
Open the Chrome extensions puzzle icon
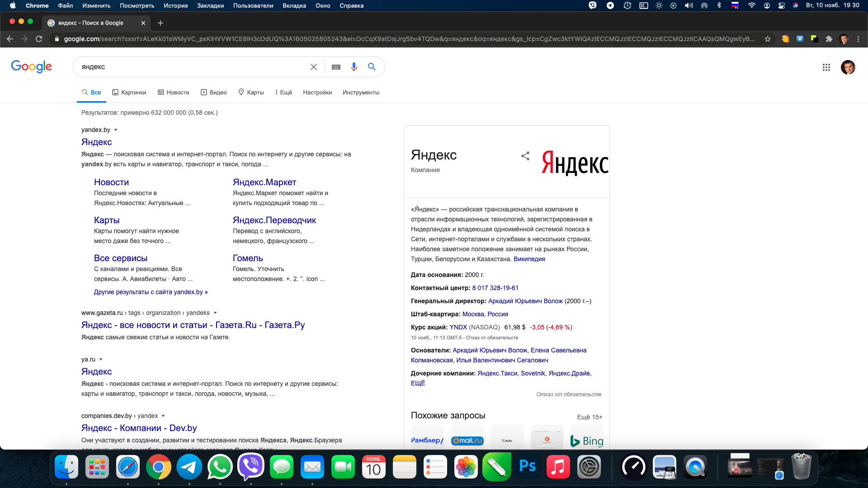click(829, 39)
